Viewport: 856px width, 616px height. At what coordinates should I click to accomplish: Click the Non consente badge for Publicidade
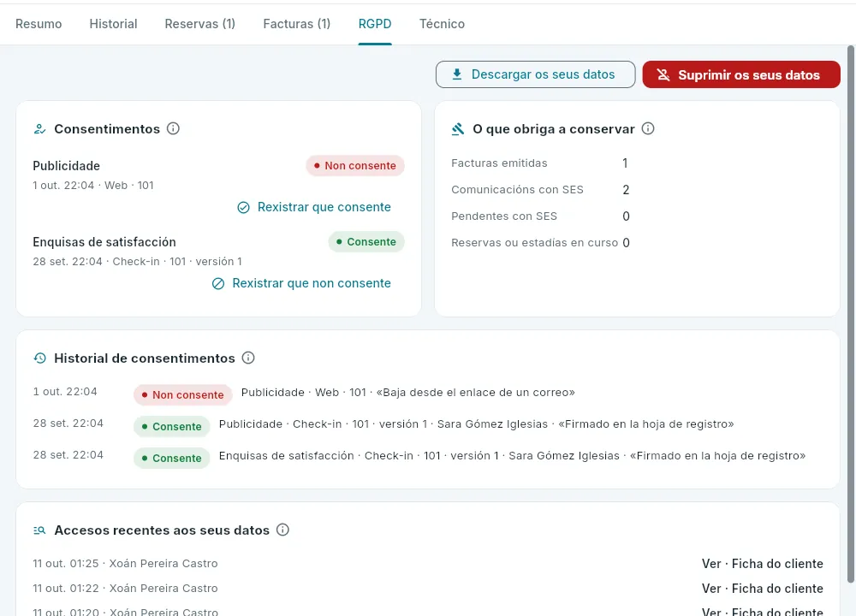(x=355, y=166)
